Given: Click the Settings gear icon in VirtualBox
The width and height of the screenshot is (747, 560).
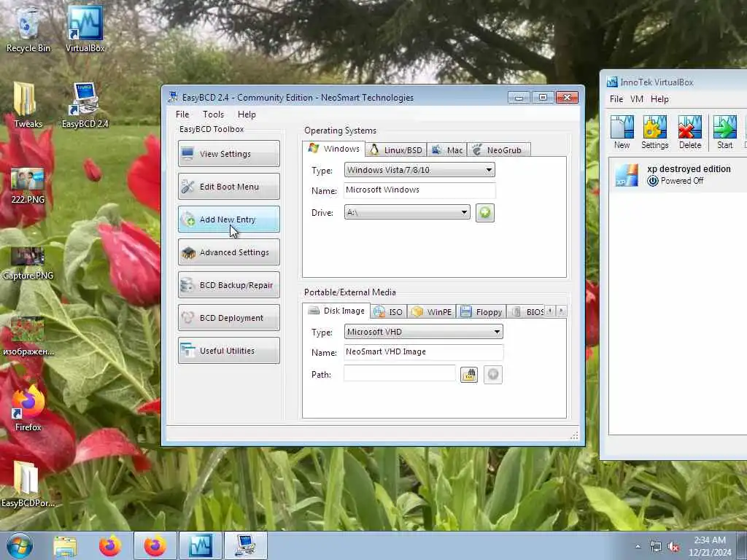Looking at the screenshot, I should (654, 133).
